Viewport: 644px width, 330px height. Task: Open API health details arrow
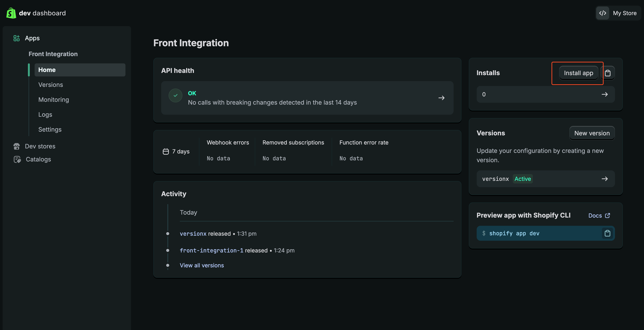[441, 98]
